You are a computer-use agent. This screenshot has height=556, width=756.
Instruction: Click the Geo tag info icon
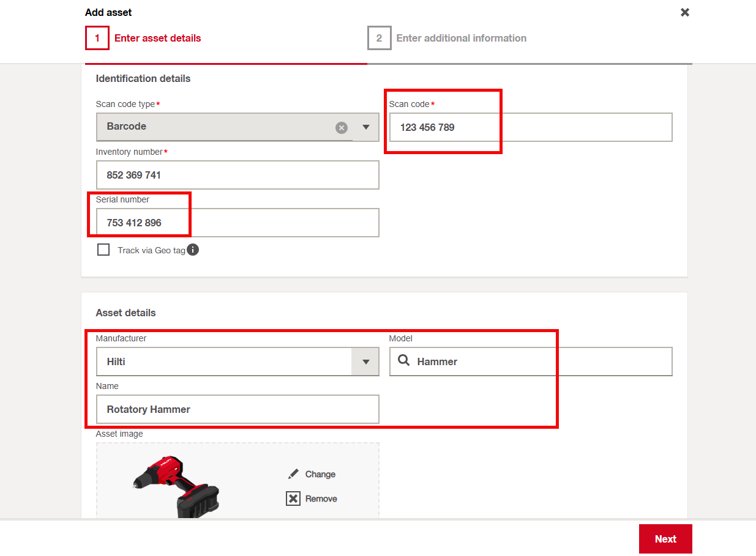(193, 250)
